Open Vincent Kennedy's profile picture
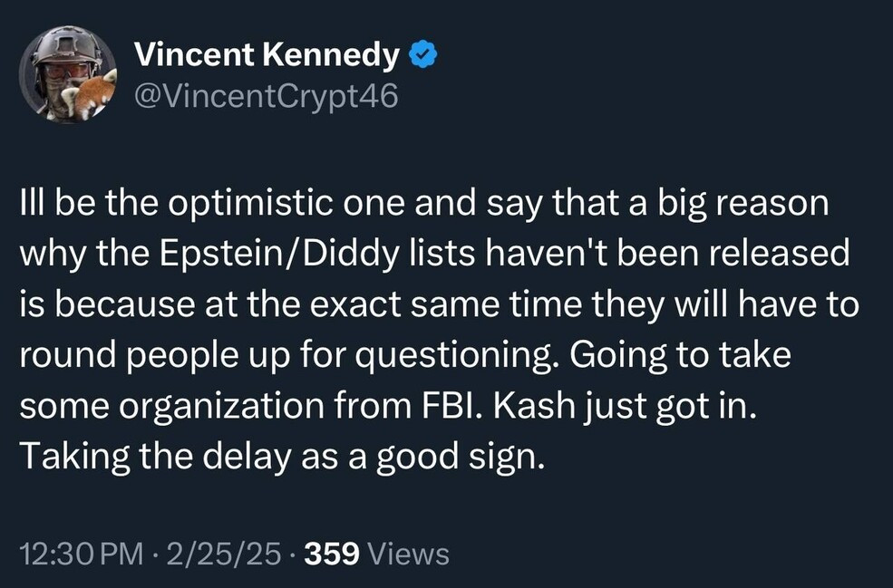 (69, 74)
